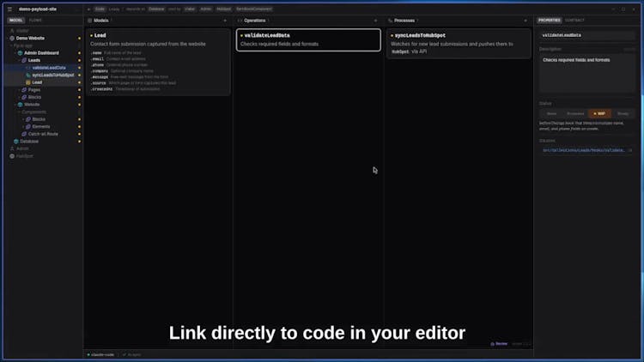Click the Admin Dashboard icon in the tree
The width and height of the screenshot is (644, 362).
tap(21, 52)
